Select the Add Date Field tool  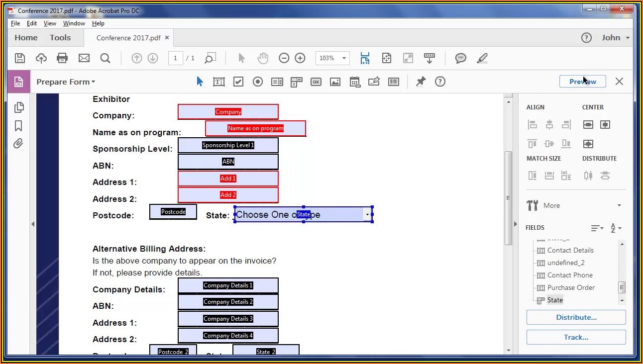point(355,82)
